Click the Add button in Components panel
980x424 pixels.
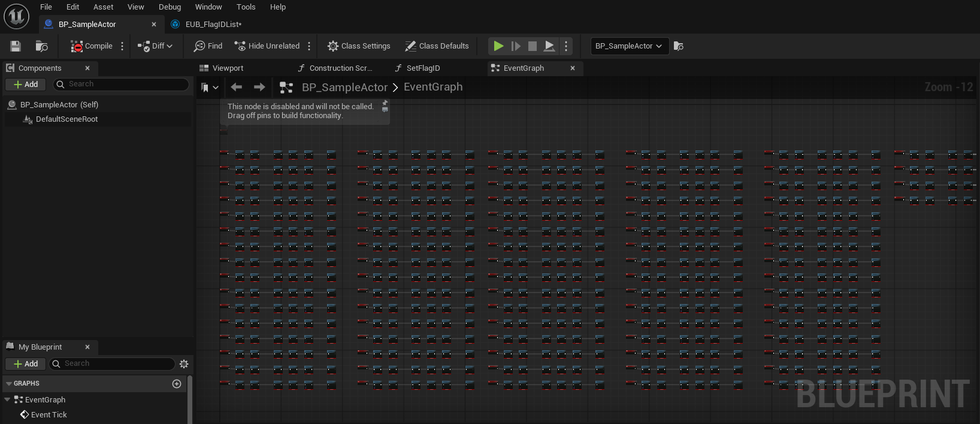26,85
